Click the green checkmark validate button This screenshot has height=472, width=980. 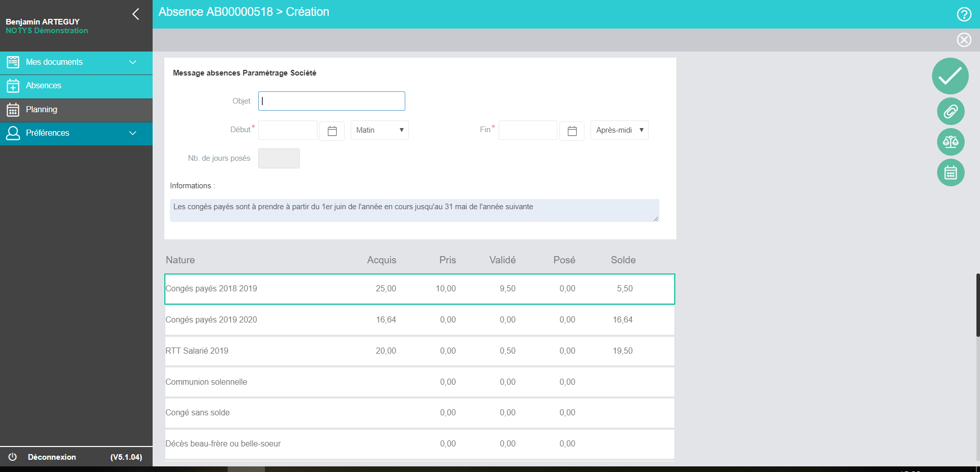point(950,76)
